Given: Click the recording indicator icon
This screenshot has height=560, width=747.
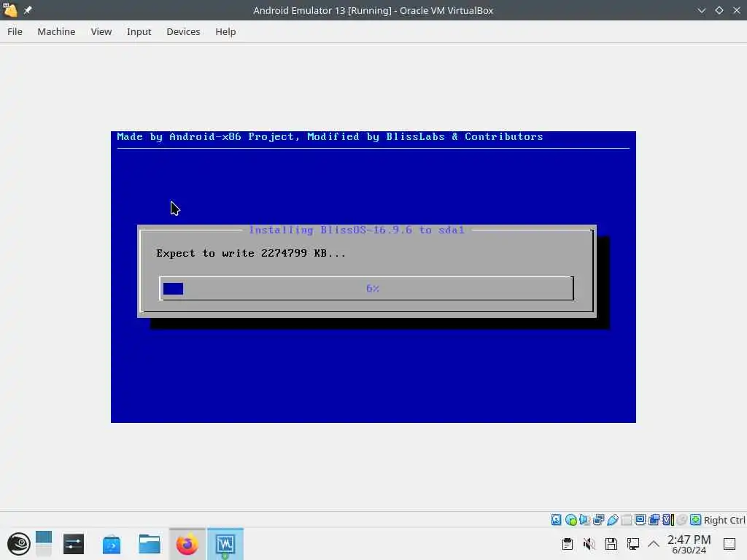Looking at the screenshot, I should [x=654, y=519].
